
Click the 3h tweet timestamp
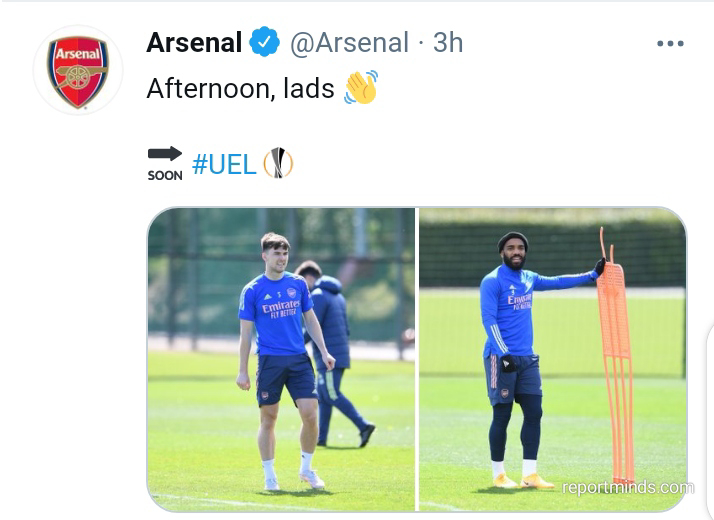[x=448, y=42]
